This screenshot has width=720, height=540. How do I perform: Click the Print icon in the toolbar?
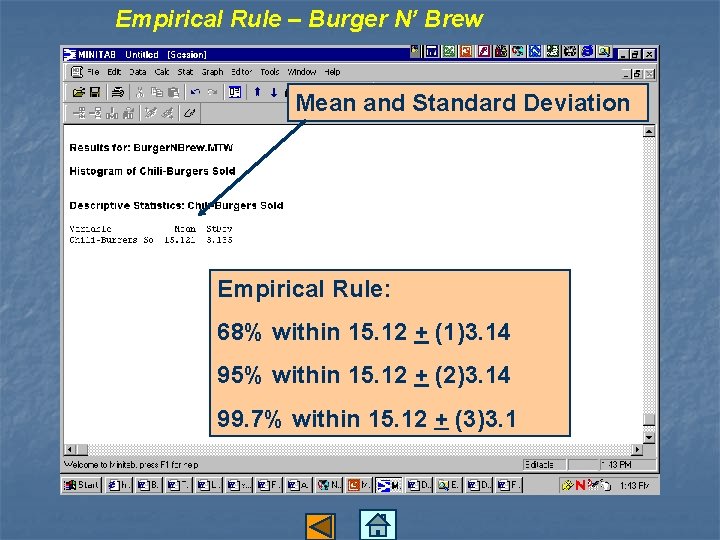118,92
